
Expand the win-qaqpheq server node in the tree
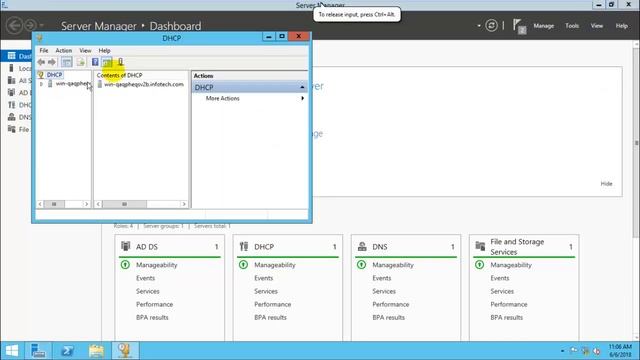pos(41,84)
